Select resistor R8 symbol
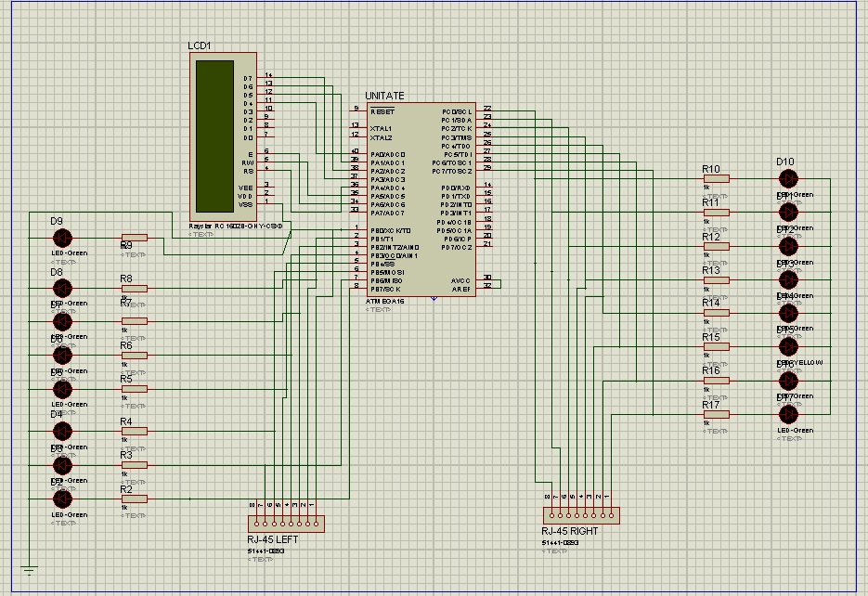The width and height of the screenshot is (868, 596). click(x=135, y=289)
